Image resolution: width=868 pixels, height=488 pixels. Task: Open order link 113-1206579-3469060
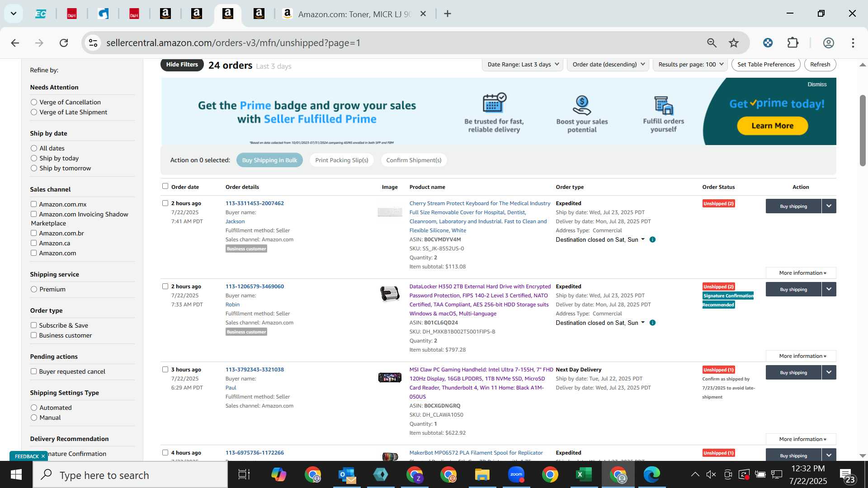click(x=255, y=286)
